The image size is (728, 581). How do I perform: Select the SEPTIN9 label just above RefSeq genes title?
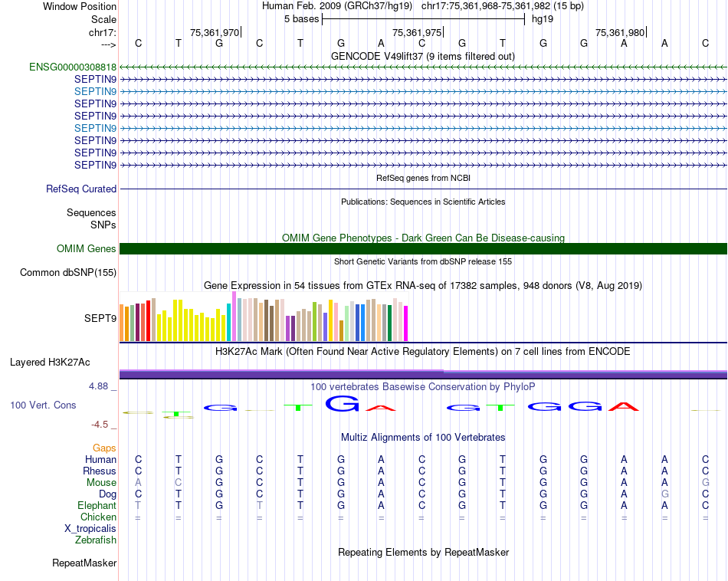tap(95, 165)
